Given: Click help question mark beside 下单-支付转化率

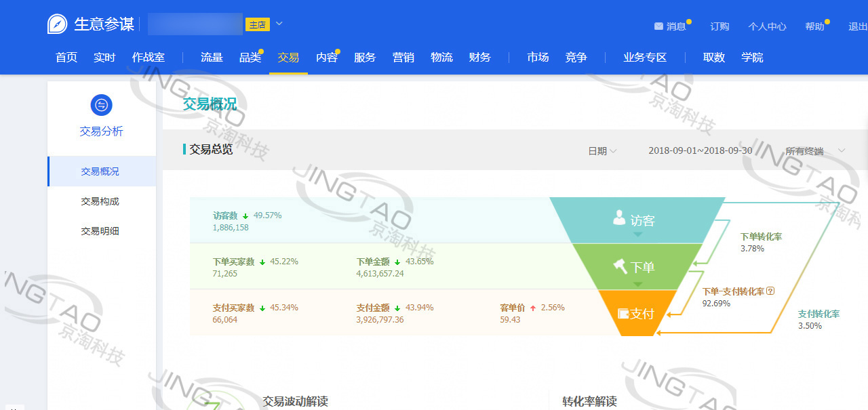Looking at the screenshot, I should pyautogui.click(x=770, y=291).
